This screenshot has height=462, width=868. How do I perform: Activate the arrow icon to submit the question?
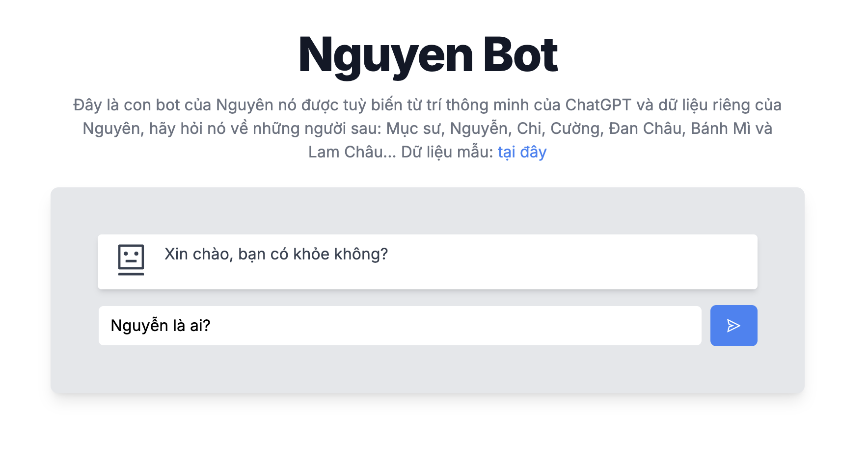point(733,325)
